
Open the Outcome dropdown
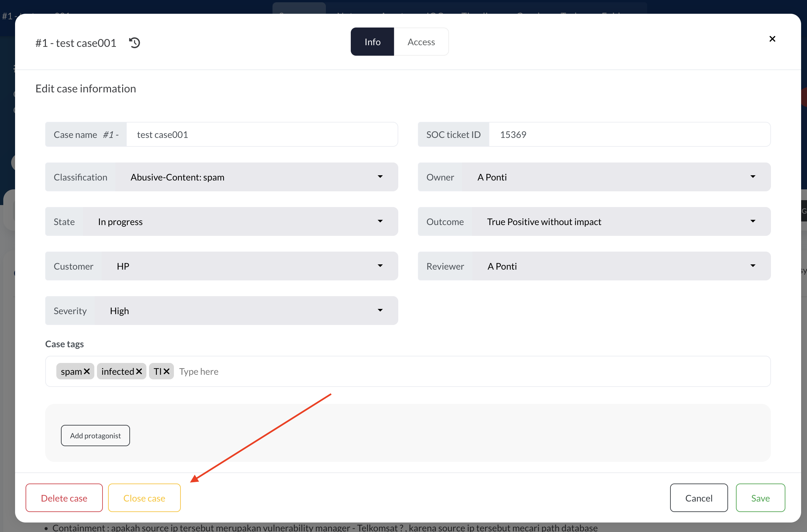pos(621,221)
